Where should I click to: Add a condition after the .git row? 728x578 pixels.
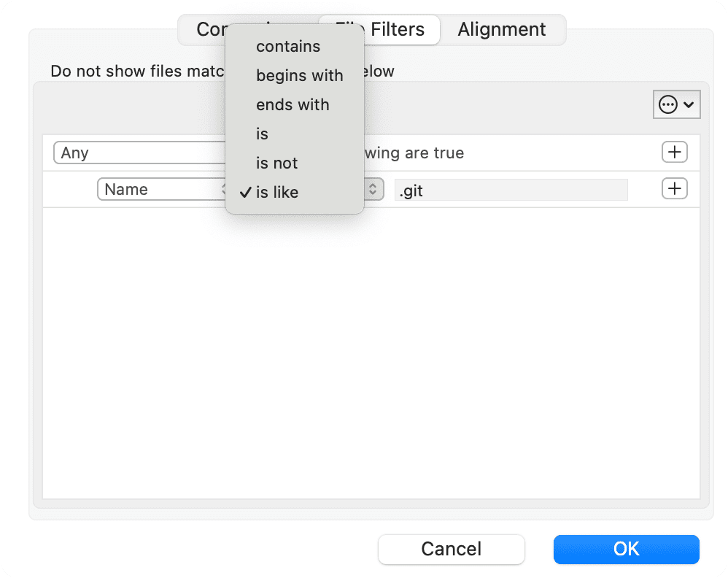pyautogui.click(x=674, y=188)
